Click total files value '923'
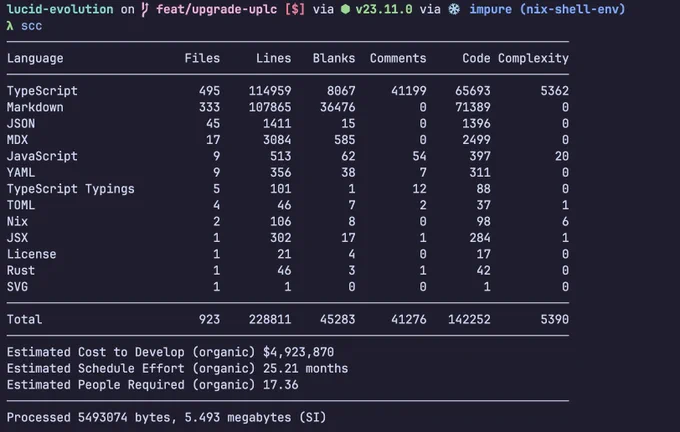The height and width of the screenshot is (432, 680). pyautogui.click(x=209, y=320)
